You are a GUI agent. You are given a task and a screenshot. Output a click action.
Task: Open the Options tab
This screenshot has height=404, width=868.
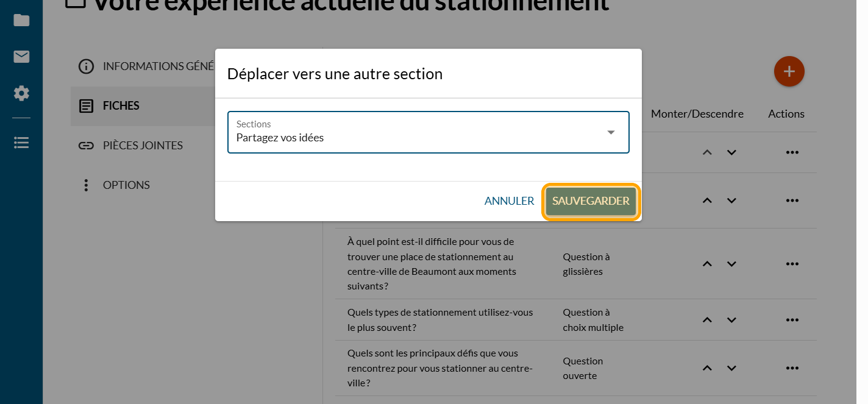coord(126,185)
